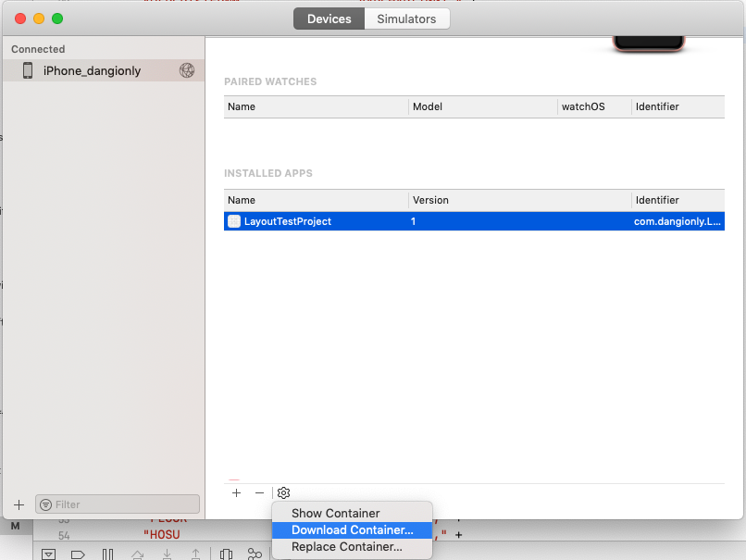Click the network globe icon beside iPhone_dangionly
This screenshot has width=746, height=560.
coord(187,70)
